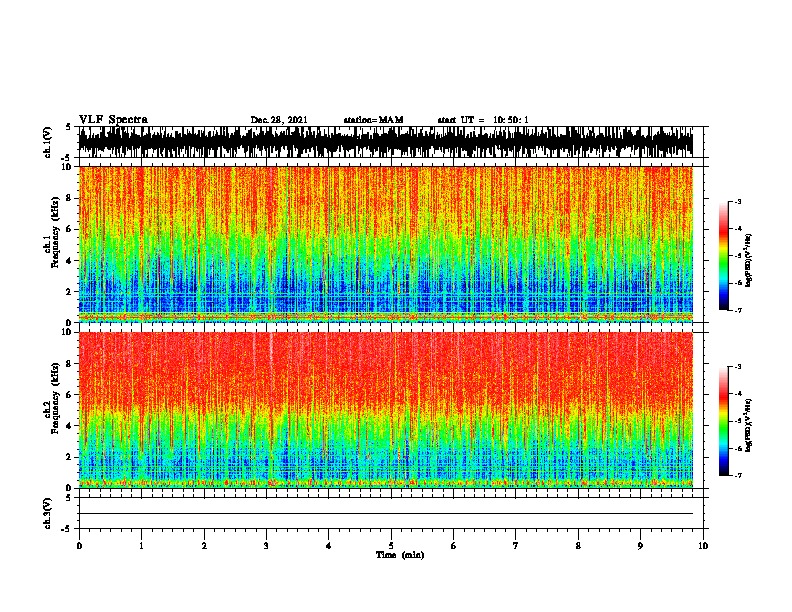Viewport: 792px width, 612px height.
Task: Click the ch.1(V) waveform strip at top
Action: [x=386, y=142]
